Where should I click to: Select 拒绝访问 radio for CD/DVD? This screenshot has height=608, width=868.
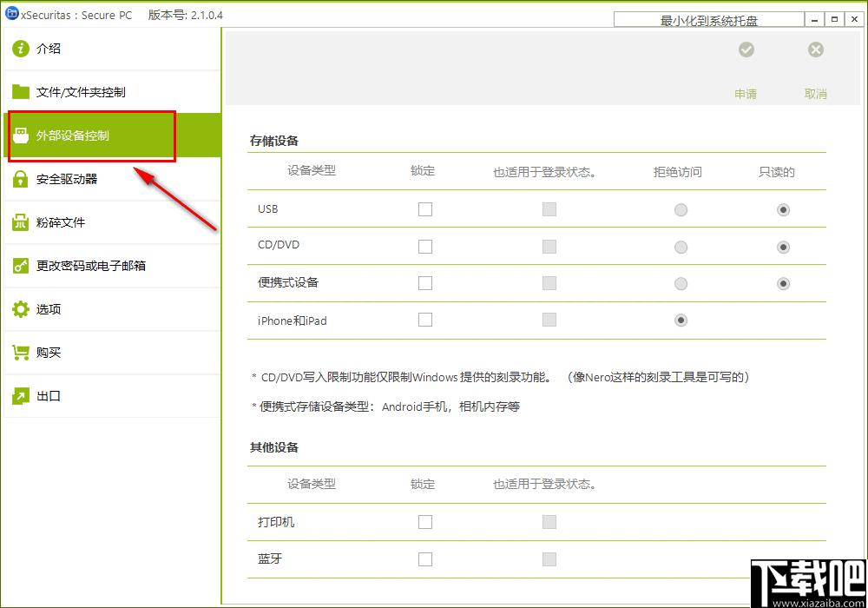pyautogui.click(x=681, y=247)
